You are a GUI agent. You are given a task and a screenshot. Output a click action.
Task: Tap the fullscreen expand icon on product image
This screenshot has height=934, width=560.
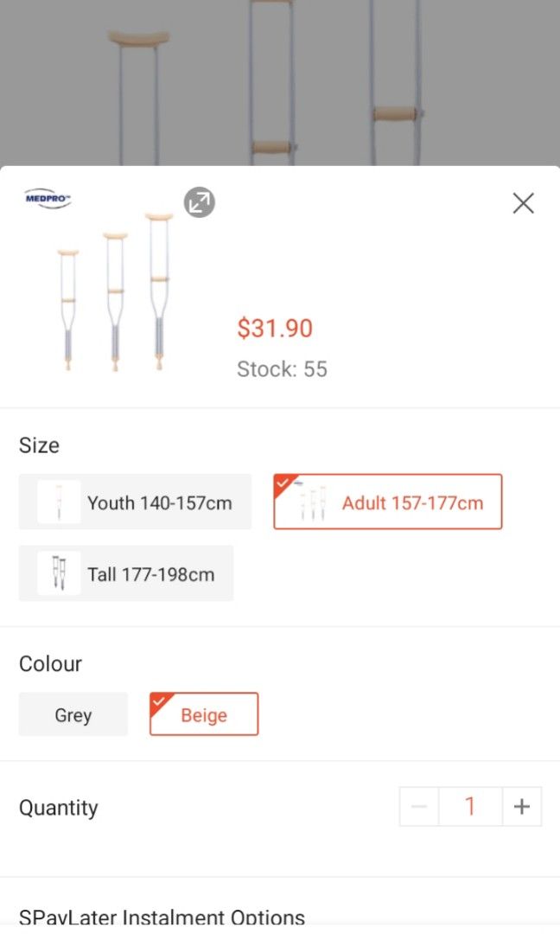(199, 202)
